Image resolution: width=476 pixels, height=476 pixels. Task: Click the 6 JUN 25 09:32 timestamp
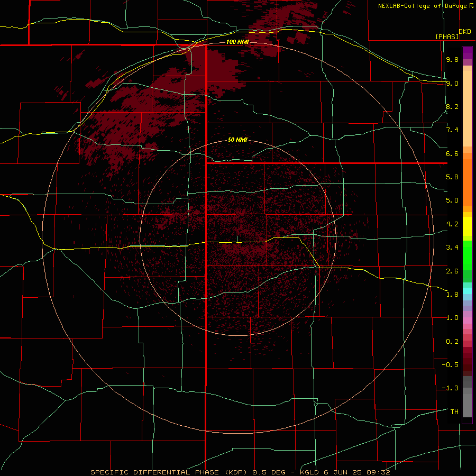357,472
